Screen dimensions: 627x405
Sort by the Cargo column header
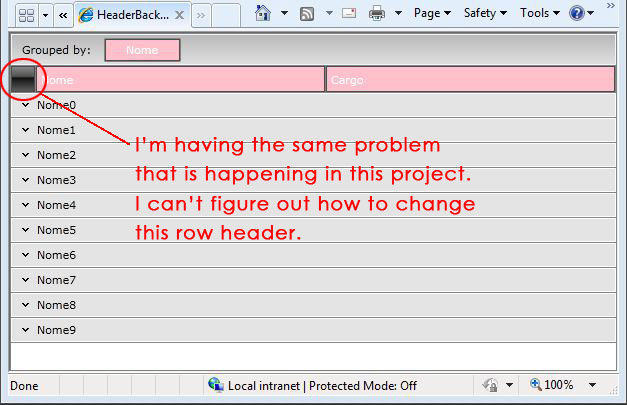(x=470, y=79)
